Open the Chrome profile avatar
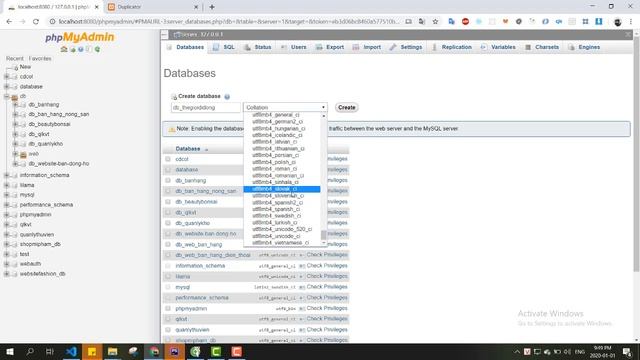Image resolution: width=640 pixels, height=360 pixels. tap(618, 22)
